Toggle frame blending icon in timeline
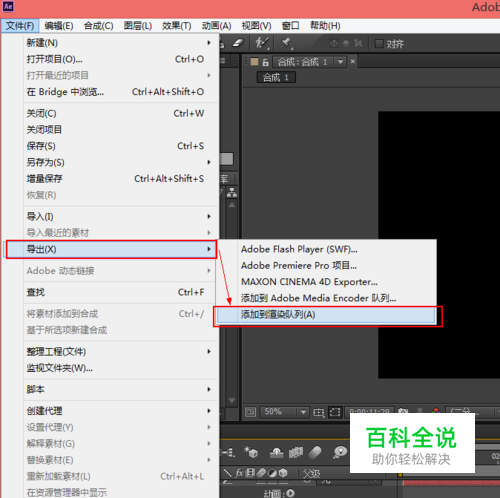 pyautogui.click(x=296, y=452)
